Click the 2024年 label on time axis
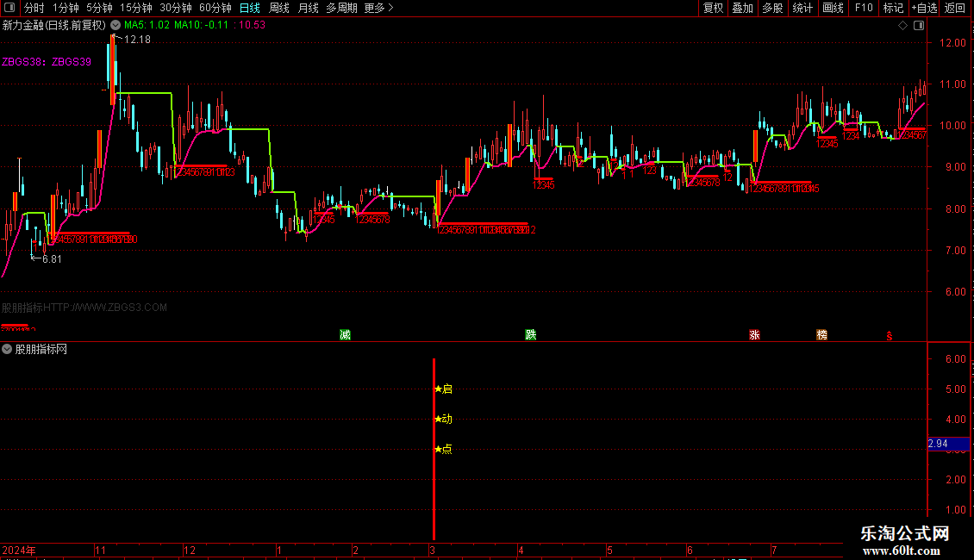This screenshot has height=560, width=974. pos(19,550)
